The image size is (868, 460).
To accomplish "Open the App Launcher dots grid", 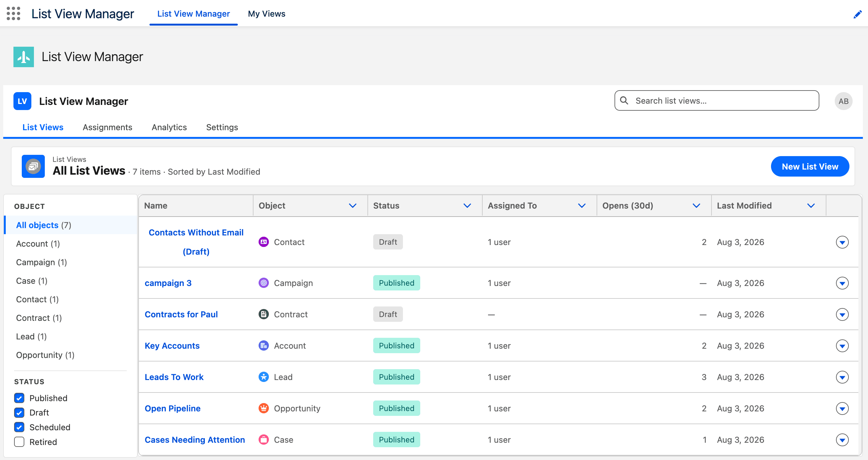I will tap(13, 13).
